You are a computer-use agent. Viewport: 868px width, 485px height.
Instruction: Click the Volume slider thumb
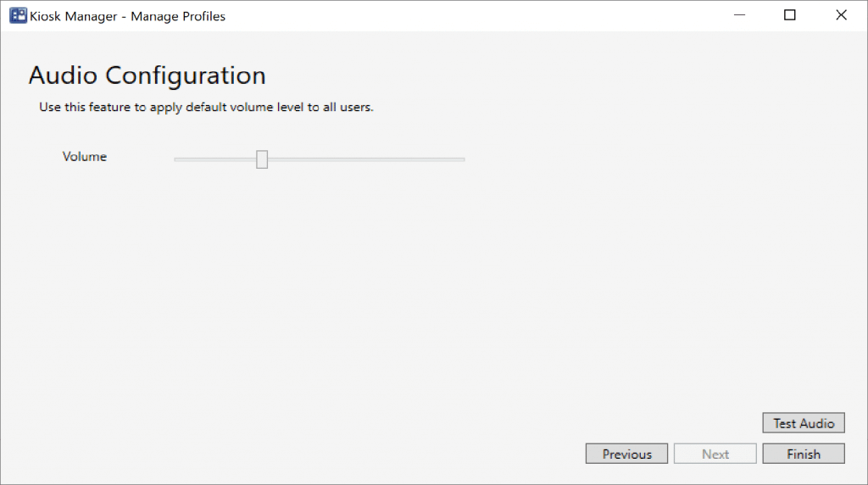coord(262,159)
